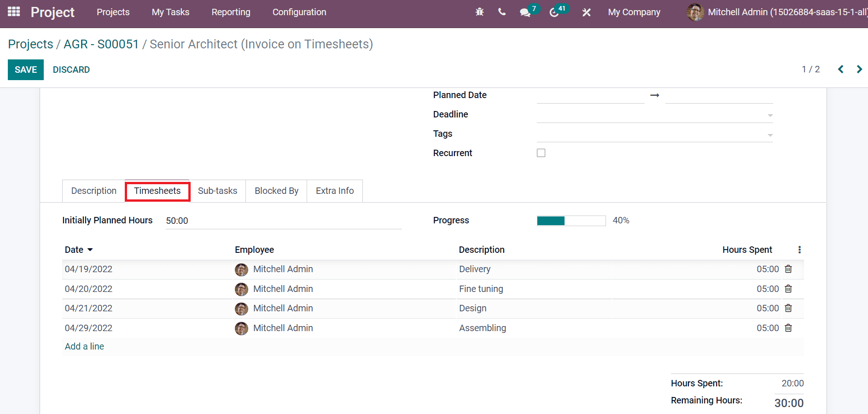Sort by Employee column header

(x=254, y=250)
